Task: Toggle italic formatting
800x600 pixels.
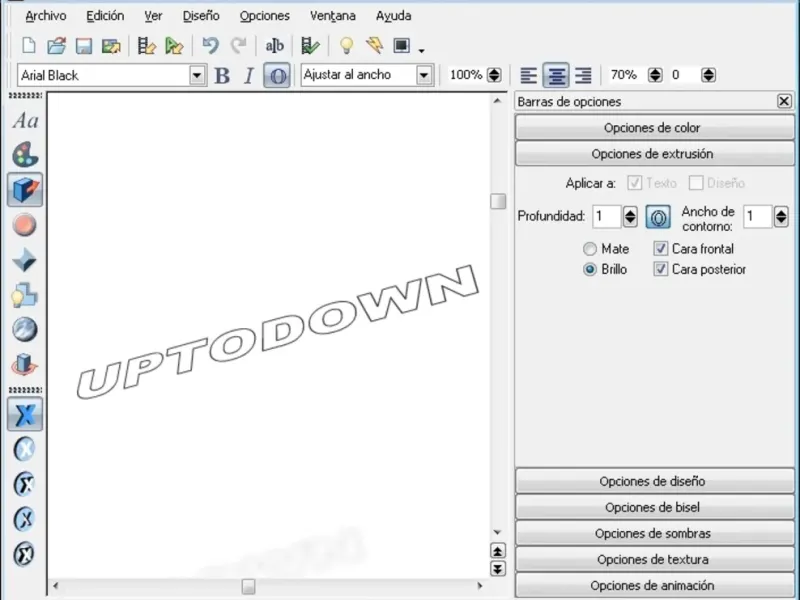Action: point(248,76)
